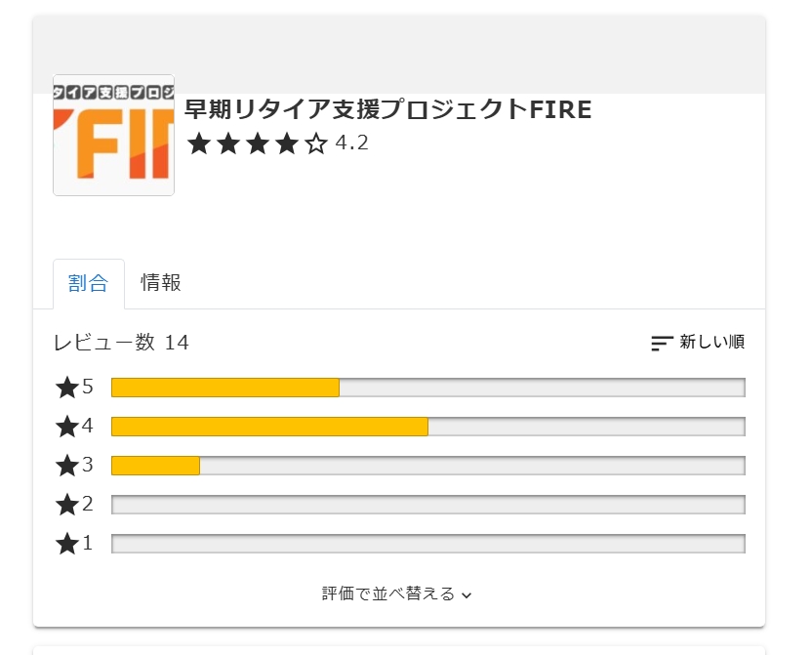Expand 評価で並べ替える menu

[x=388, y=594]
